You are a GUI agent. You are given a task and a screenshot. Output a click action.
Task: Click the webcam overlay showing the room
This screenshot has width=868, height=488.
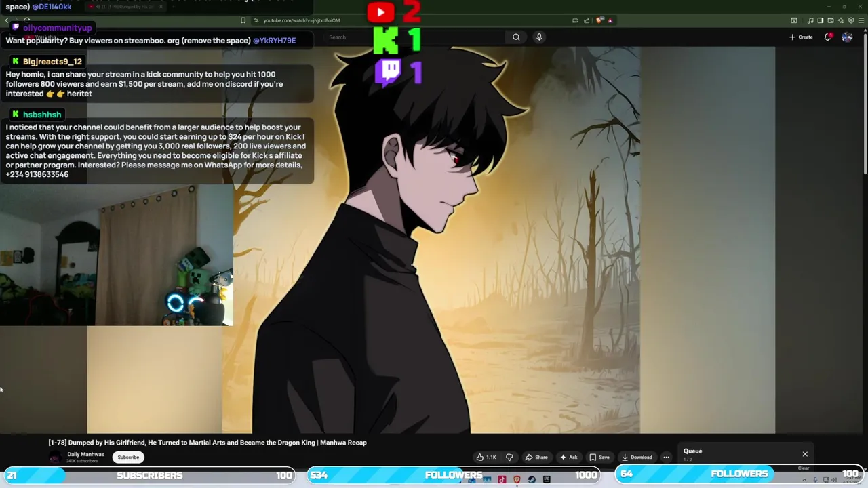(x=117, y=256)
